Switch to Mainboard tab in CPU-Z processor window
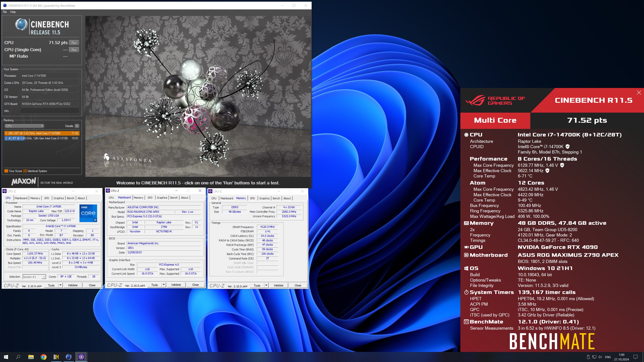644x362 pixels. (x=21, y=198)
